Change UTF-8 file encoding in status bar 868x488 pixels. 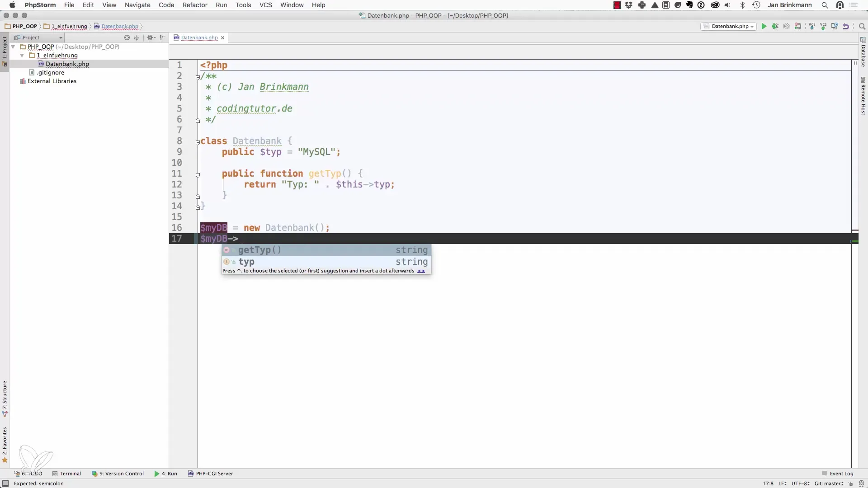tap(801, 483)
